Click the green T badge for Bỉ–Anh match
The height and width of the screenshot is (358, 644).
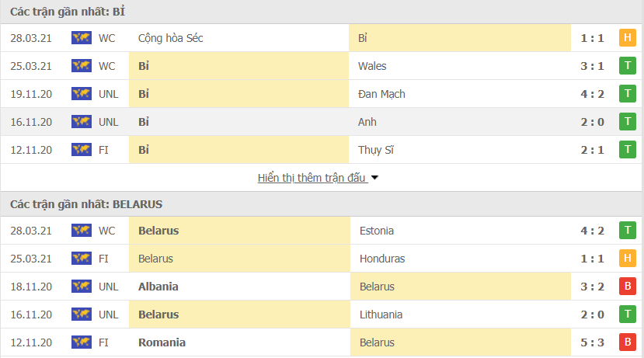(x=627, y=122)
